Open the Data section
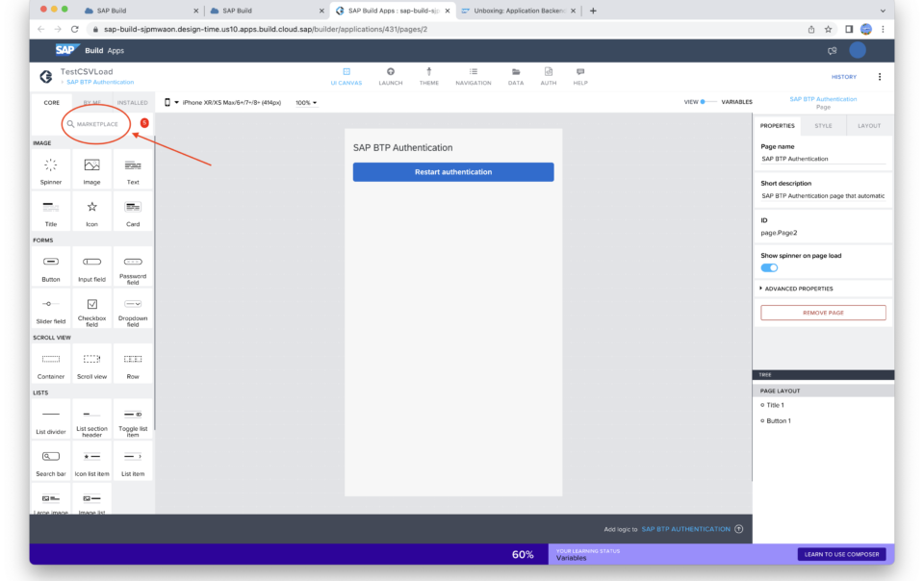 [x=516, y=77]
